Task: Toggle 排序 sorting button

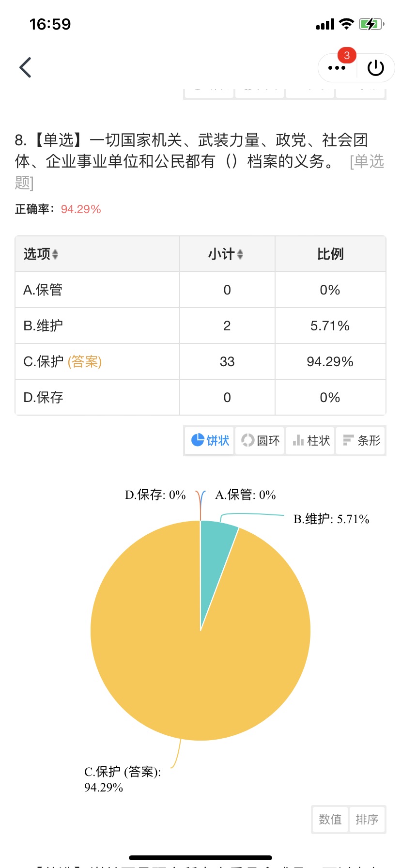Action: pyautogui.click(x=367, y=819)
